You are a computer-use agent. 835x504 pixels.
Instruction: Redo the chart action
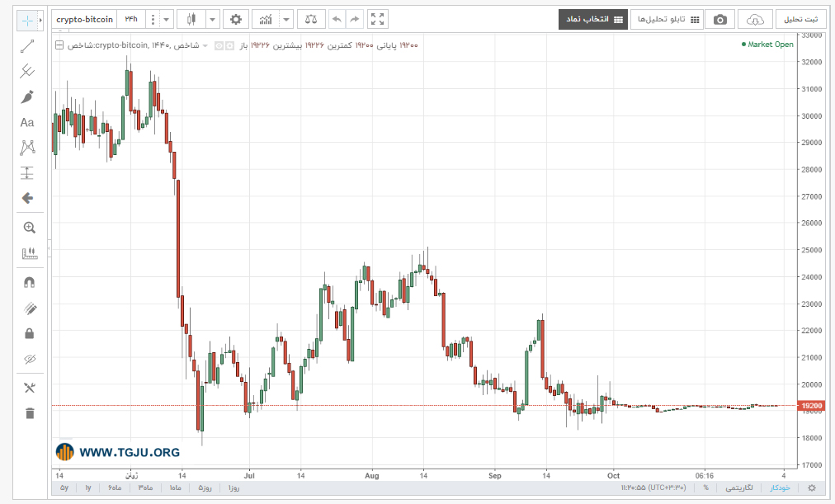coord(354,20)
